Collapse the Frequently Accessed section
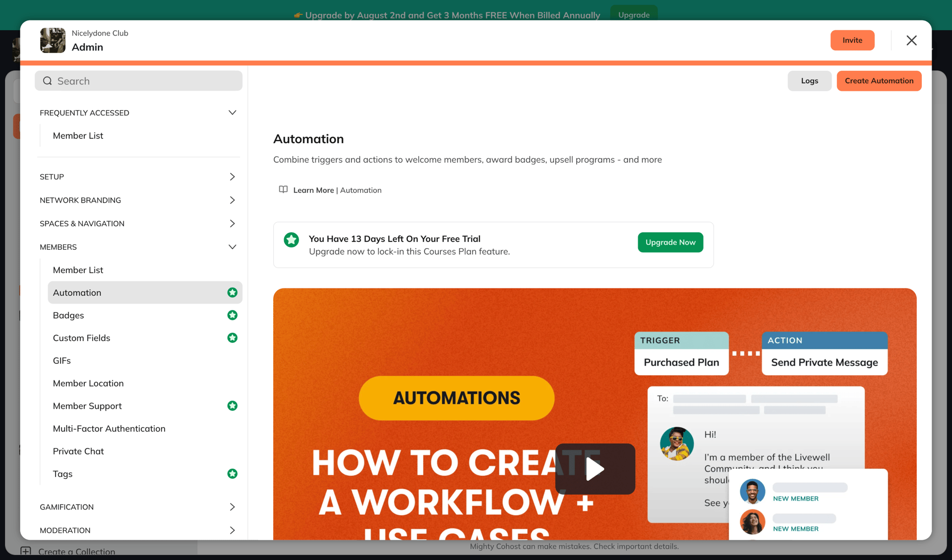Viewport: 952px width, 560px height. click(x=232, y=112)
